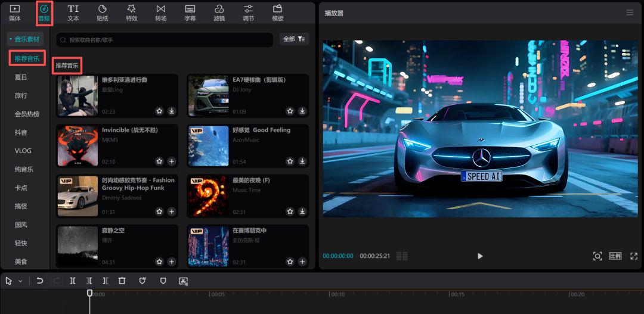Switch to the 文本 (text) tab
644x314 pixels.
[x=73, y=12]
